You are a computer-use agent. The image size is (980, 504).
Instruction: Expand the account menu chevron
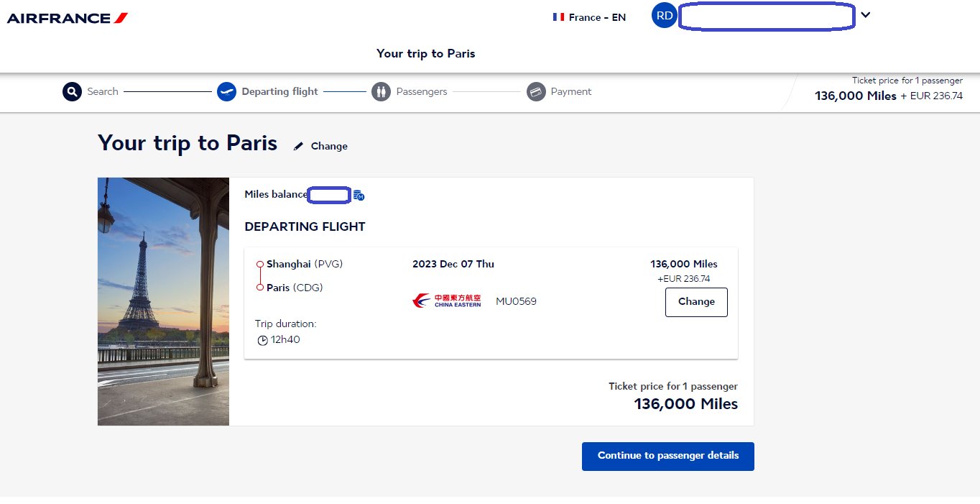[x=866, y=15]
